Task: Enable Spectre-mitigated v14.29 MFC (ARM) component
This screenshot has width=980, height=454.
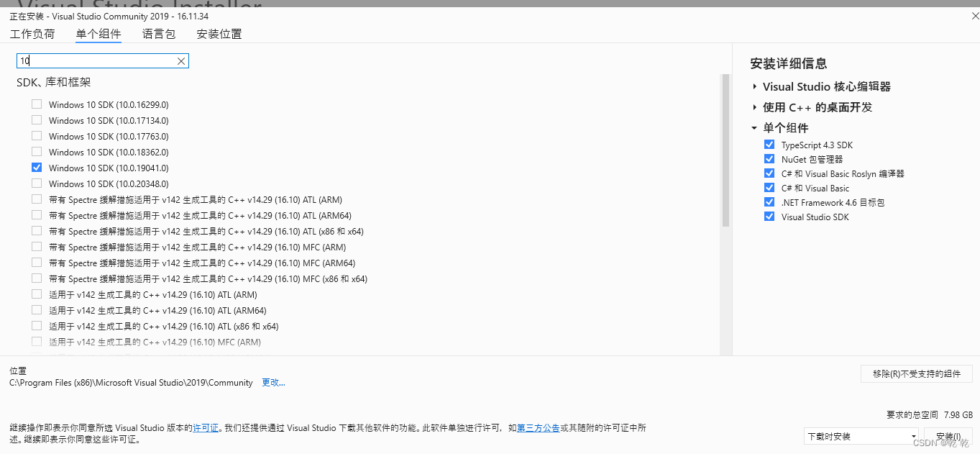Action: pos(37,247)
